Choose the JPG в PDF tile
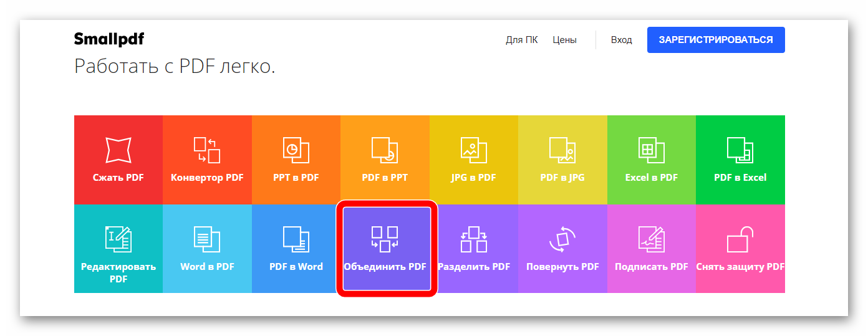This screenshot has width=868, height=336. (473, 160)
